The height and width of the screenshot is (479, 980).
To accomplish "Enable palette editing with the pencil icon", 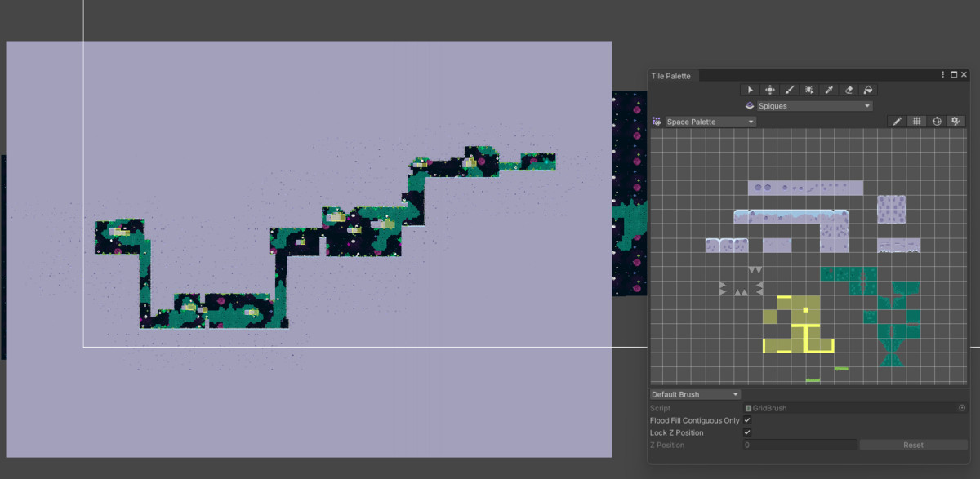I will pos(897,121).
